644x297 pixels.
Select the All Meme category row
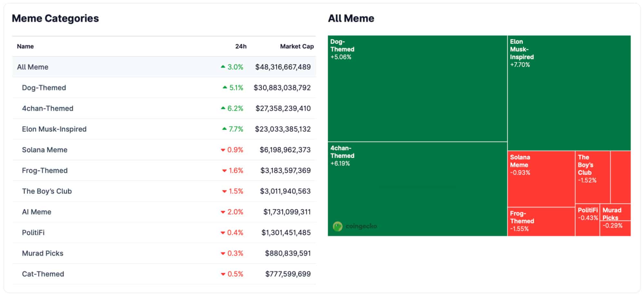[x=33, y=67]
